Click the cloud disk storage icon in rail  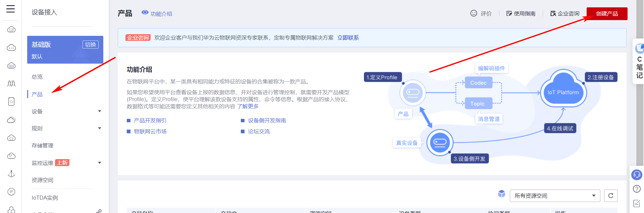(x=11, y=65)
